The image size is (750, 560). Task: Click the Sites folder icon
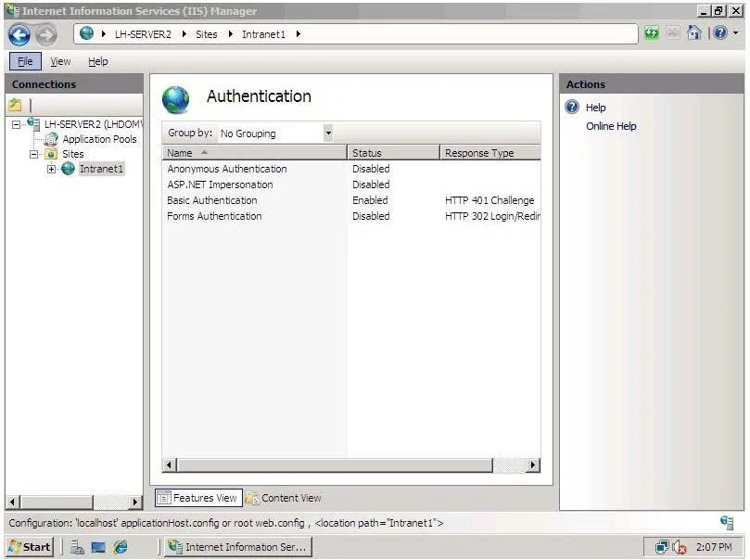click(51, 154)
